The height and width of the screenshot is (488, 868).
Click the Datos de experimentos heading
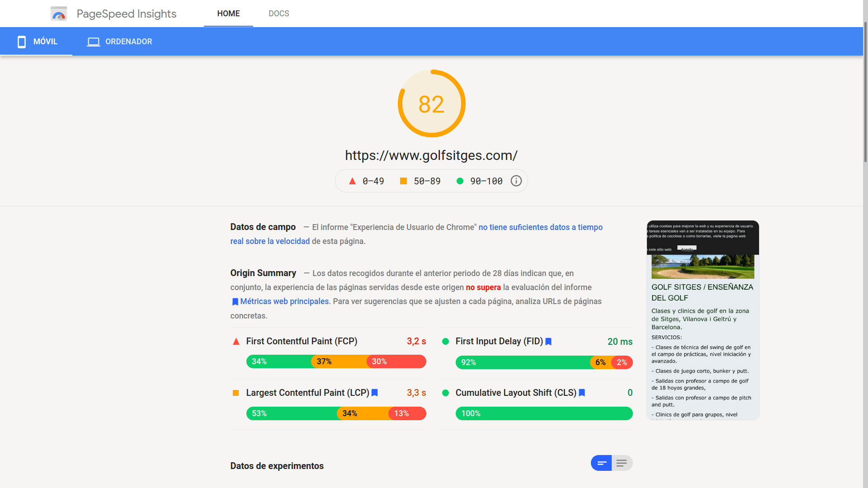tap(277, 466)
